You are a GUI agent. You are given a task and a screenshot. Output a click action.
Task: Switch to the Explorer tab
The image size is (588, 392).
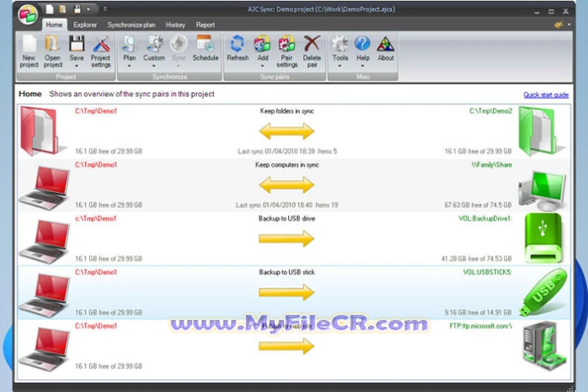click(85, 25)
